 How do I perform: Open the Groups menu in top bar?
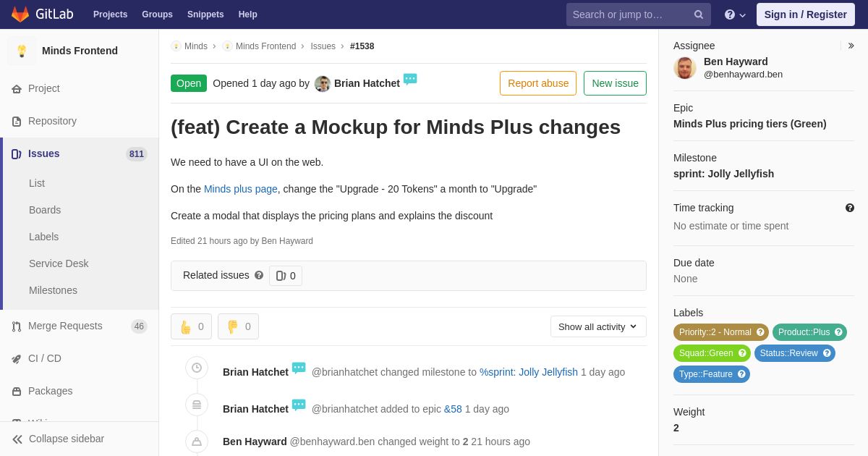(x=157, y=14)
